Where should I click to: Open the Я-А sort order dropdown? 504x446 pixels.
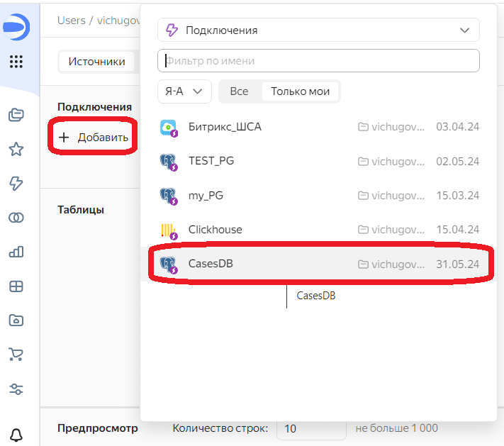184,91
